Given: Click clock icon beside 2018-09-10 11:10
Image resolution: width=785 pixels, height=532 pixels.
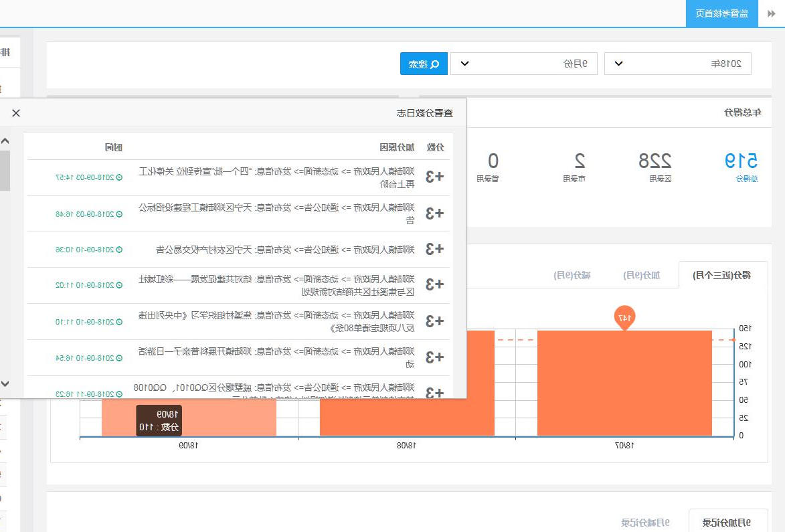Looking at the screenshot, I should coord(119,322).
